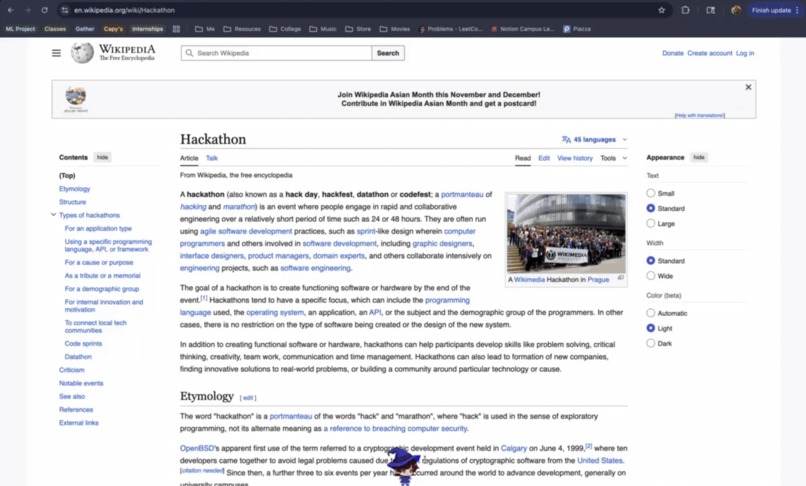Open the browser three-dot menu

797,10
